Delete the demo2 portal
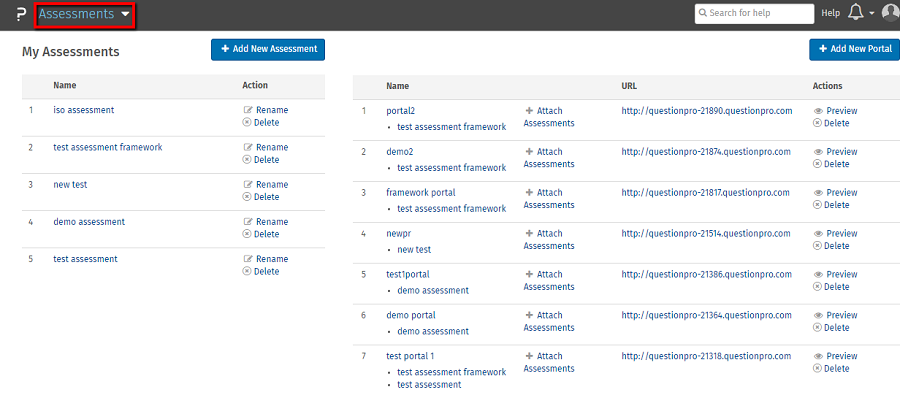The image size is (900, 395). pyautogui.click(x=831, y=164)
